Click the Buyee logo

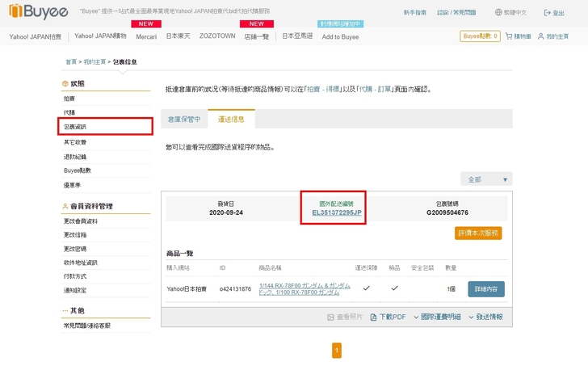(x=40, y=12)
